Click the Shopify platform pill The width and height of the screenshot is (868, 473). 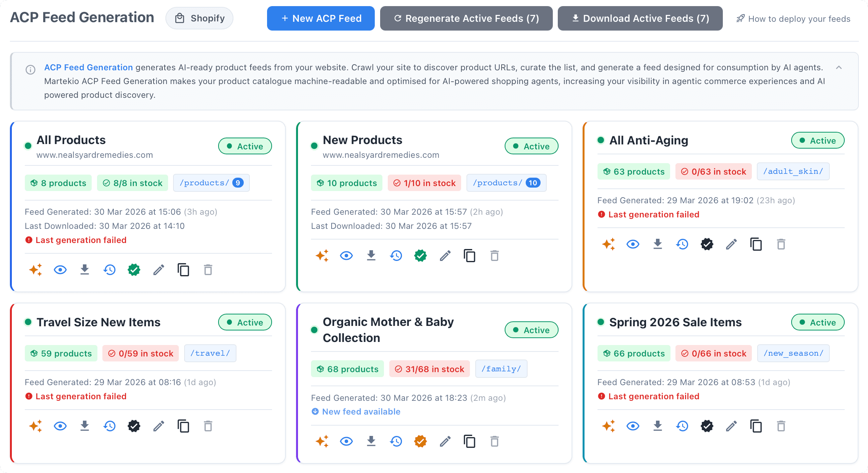point(199,18)
